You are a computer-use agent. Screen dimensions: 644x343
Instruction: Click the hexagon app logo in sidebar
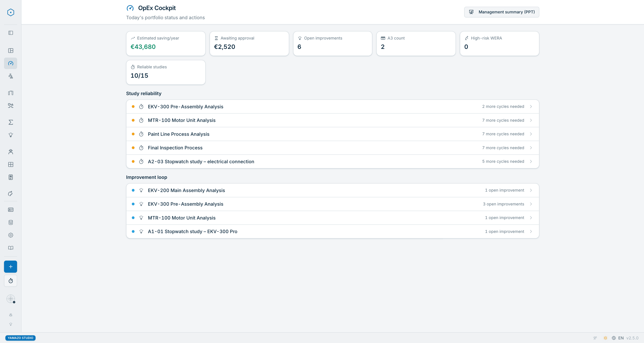11,12
